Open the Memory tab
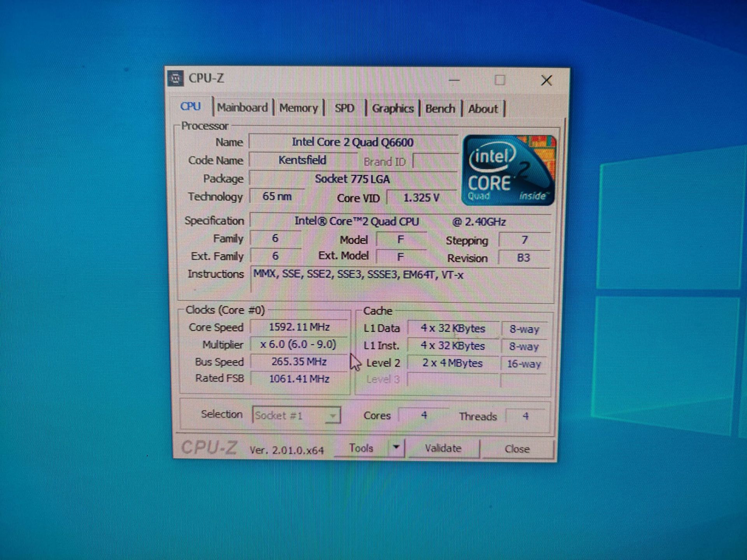747x560 pixels. pyautogui.click(x=299, y=108)
